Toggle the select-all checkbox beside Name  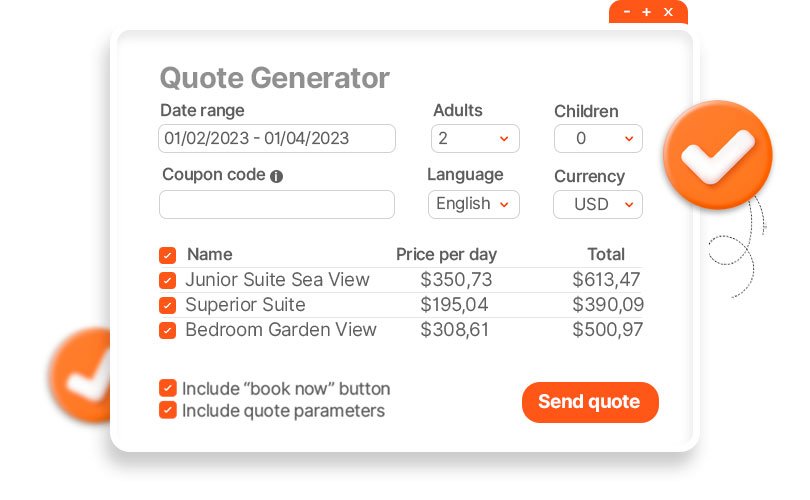click(x=168, y=255)
